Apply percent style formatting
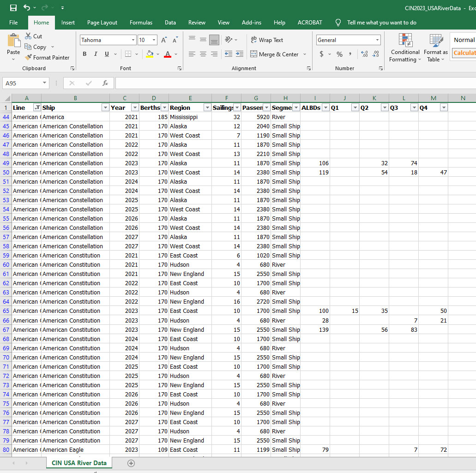 pos(340,54)
